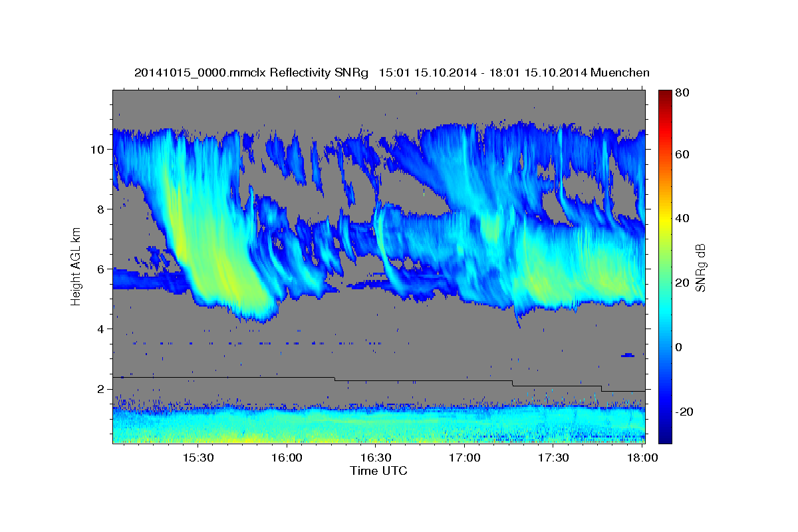
Task: Pick the dark blue bottom of colorbar
Action: tap(665, 438)
